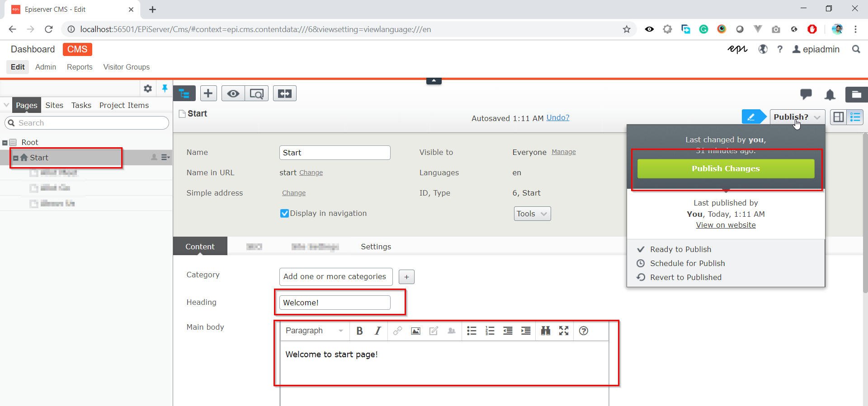Insert link in Main body editor
This screenshot has width=868, height=406.
coord(397,331)
